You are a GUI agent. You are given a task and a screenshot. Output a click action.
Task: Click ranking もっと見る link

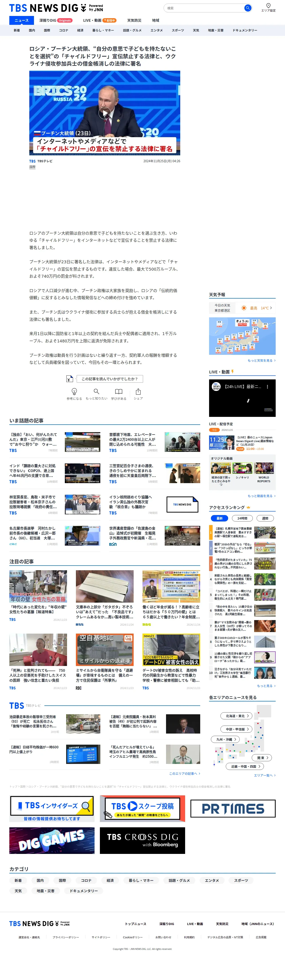pos(266,685)
